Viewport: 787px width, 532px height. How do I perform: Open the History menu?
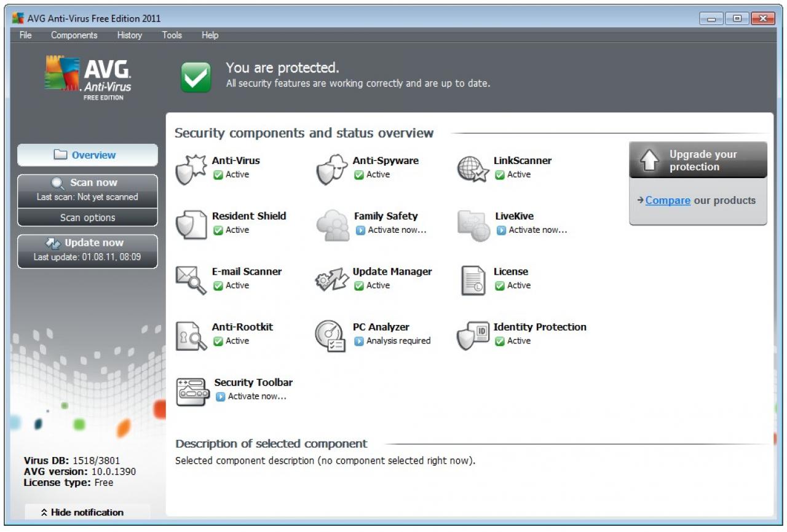pyautogui.click(x=130, y=35)
